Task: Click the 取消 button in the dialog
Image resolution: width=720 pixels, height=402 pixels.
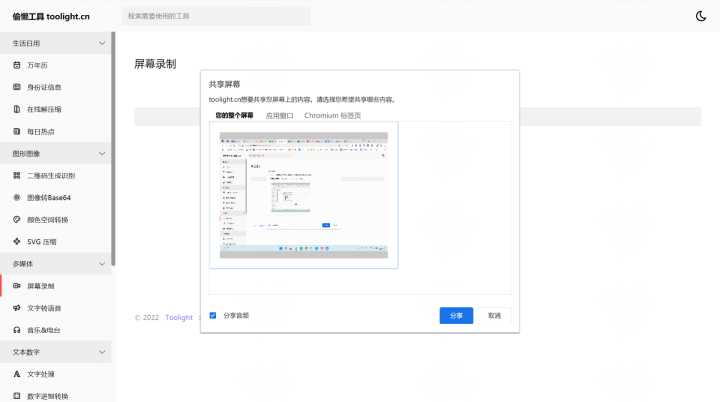Action: [x=494, y=316]
